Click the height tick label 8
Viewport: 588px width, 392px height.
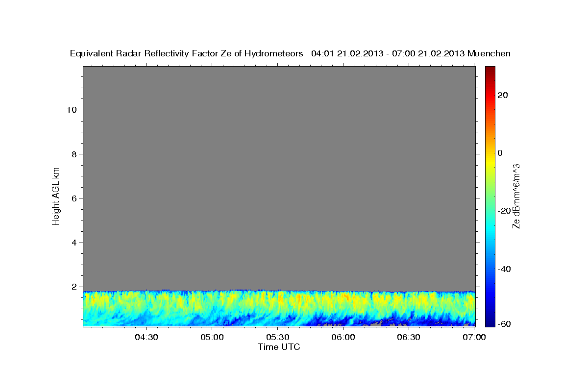coord(73,154)
